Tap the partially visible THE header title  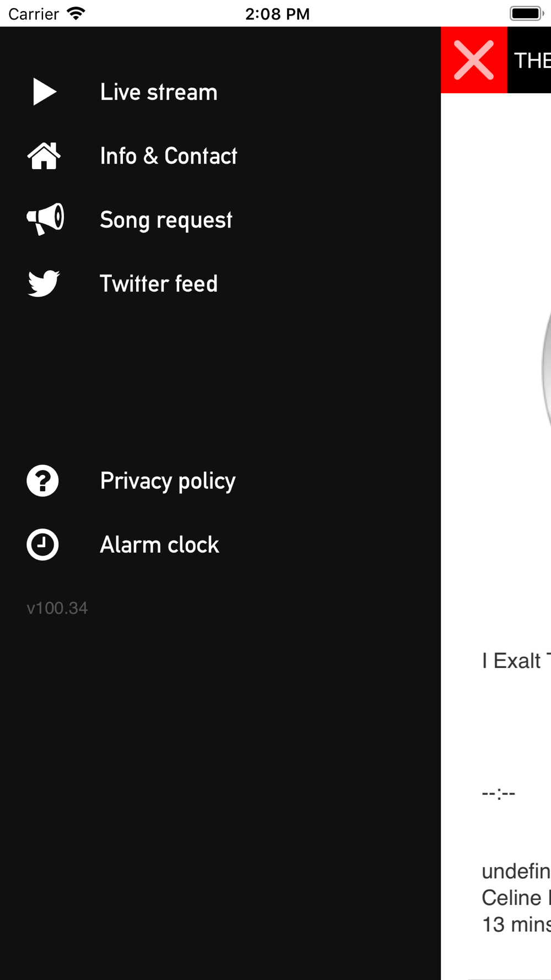tap(532, 60)
